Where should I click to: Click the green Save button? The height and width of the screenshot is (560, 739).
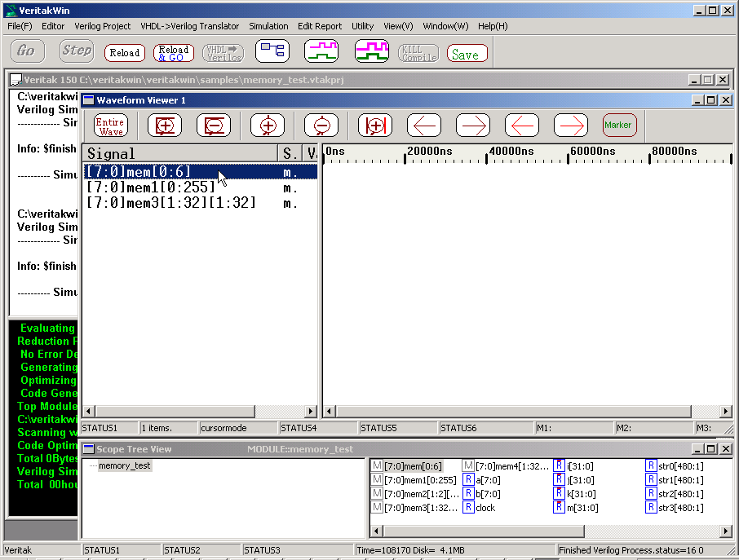click(467, 53)
